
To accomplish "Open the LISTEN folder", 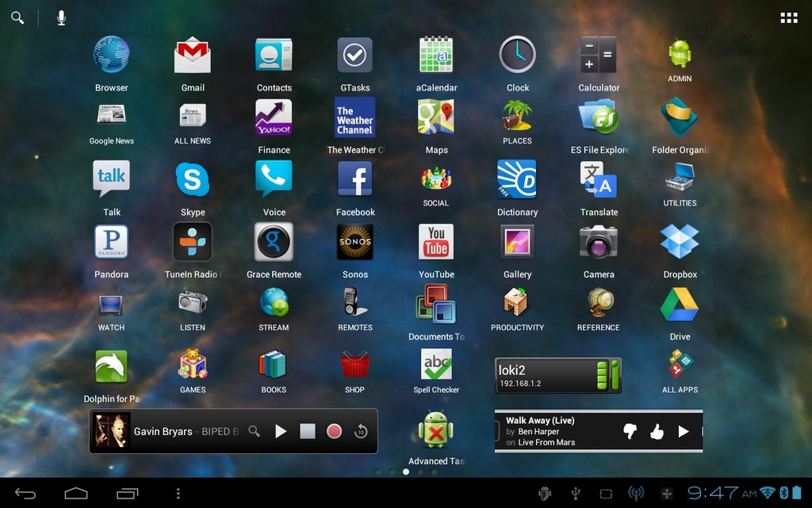I will click(x=193, y=302).
